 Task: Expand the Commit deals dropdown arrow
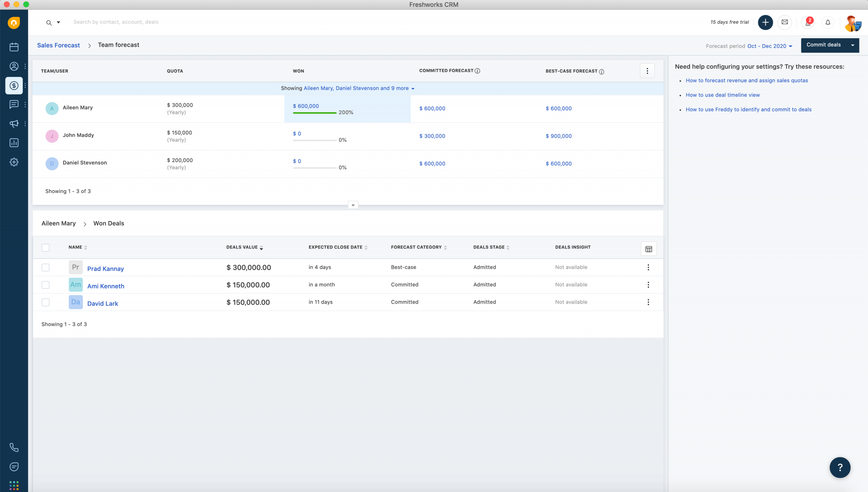pyautogui.click(x=853, y=45)
